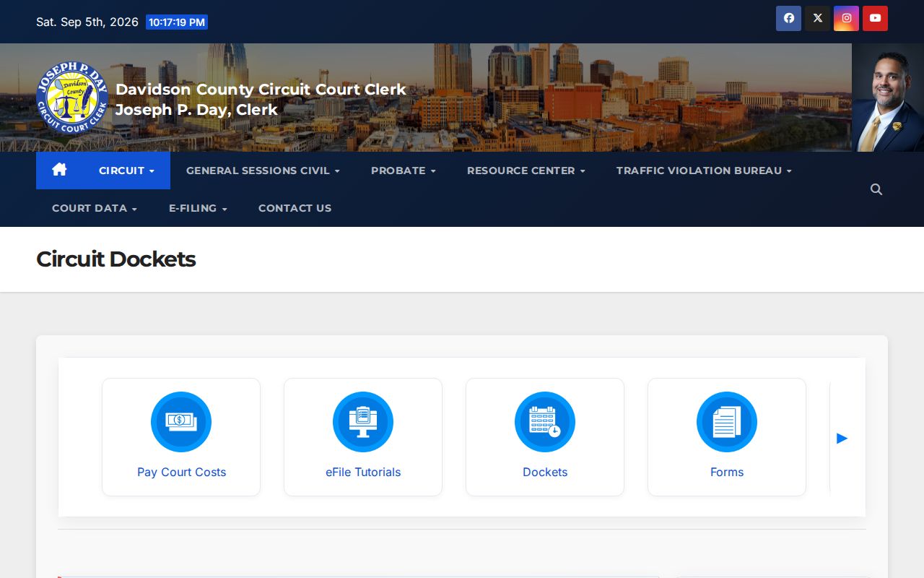
Task: Open the X (Twitter) social icon
Action: pos(817,18)
